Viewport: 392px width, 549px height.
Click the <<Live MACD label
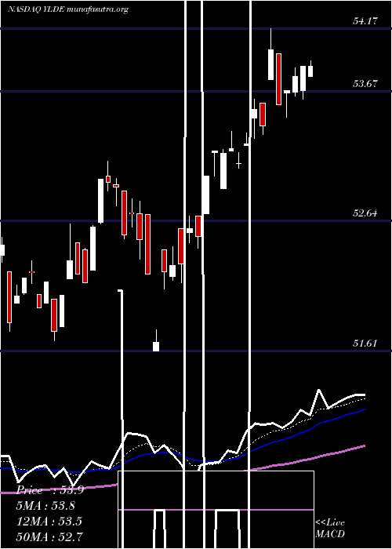(330, 529)
